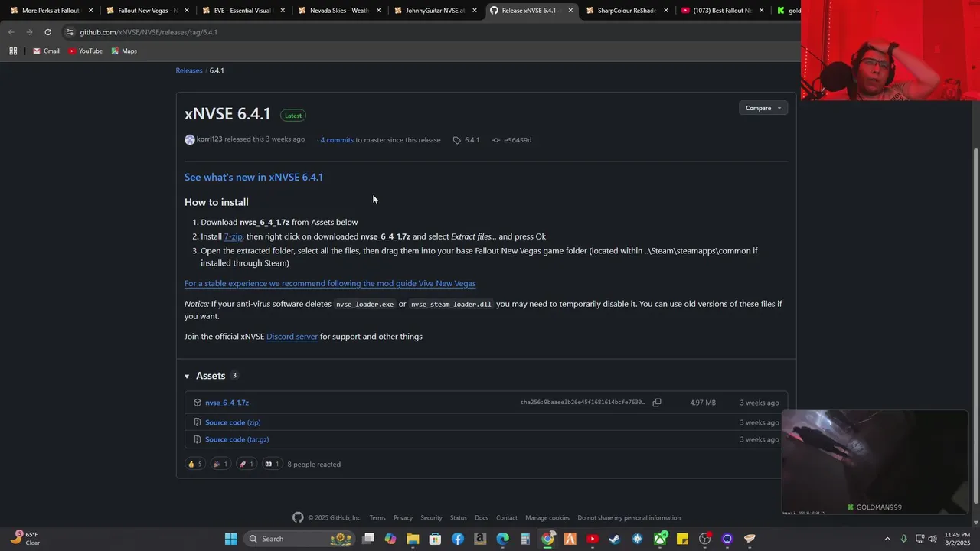This screenshot has width=980, height=551.
Task: Open the footer Privacy link
Action: (403, 518)
